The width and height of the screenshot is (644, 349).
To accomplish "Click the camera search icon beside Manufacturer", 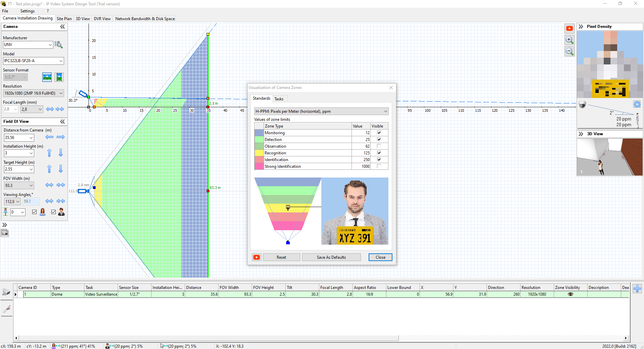I will click(x=59, y=45).
